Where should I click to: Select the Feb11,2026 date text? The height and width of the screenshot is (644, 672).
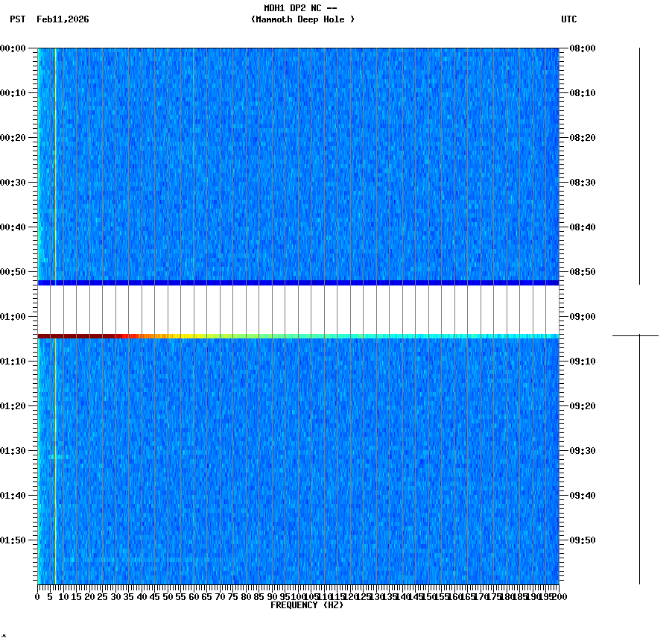tap(62, 20)
